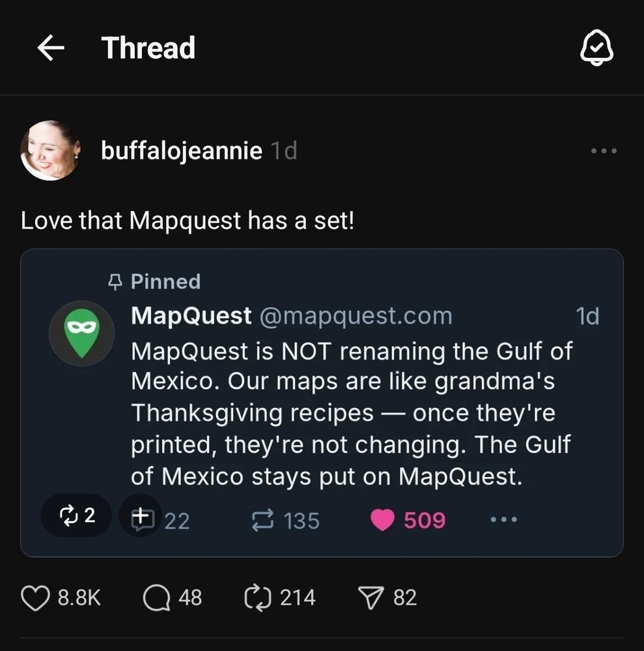Click the pink heart showing 509 likes
Viewport: 644px width, 651px height.
382,520
